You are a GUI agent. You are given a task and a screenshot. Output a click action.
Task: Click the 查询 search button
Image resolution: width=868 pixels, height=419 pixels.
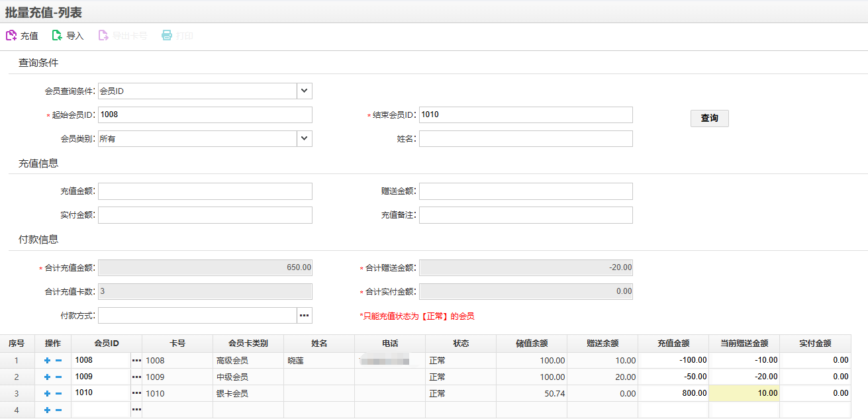coord(709,118)
